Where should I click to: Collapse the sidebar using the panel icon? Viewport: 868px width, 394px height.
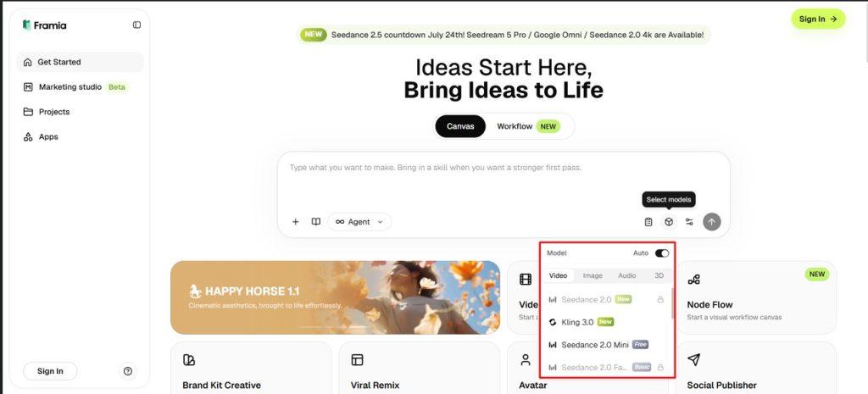click(x=136, y=25)
